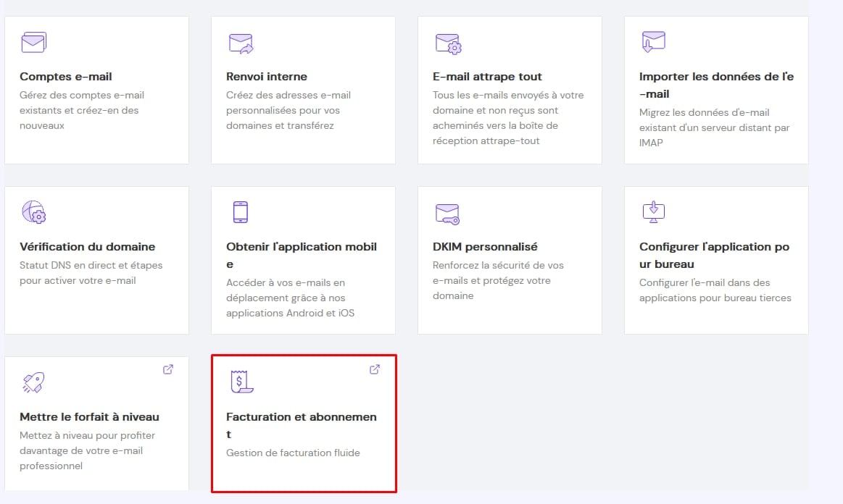Click the mobile phone application icon
Screen dimensions: 843x504
click(x=240, y=212)
